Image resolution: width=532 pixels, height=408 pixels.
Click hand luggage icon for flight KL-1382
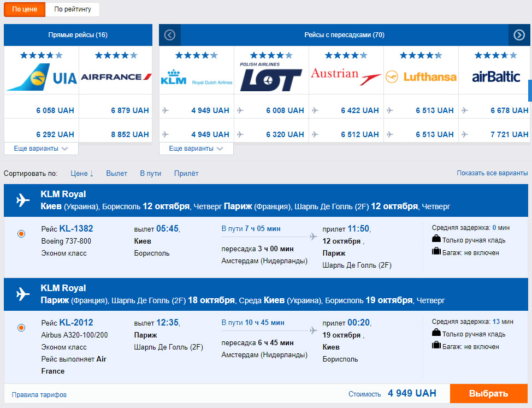[x=436, y=239]
